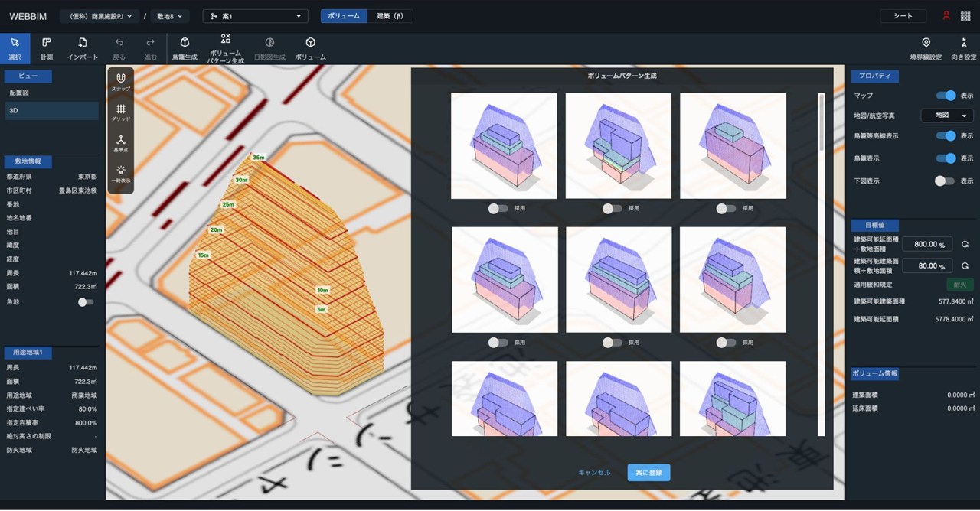Enable the スナップ snap tool
This screenshot has width=980, height=511.
[x=121, y=81]
